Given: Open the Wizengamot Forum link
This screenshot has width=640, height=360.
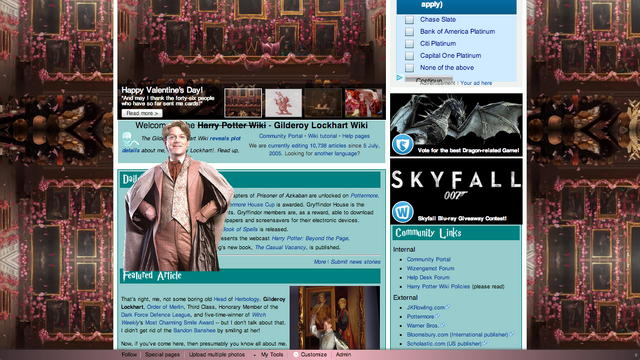Looking at the screenshot, I should 430,268.
